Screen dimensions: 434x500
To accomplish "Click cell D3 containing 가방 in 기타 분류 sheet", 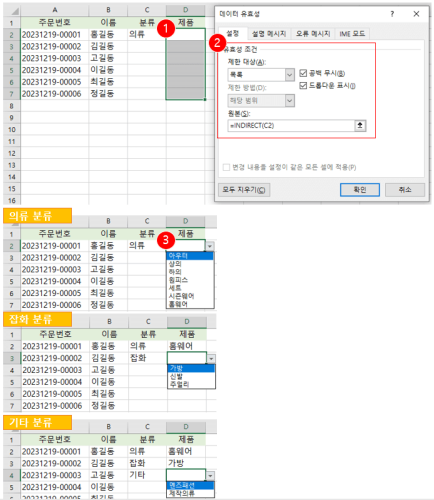I will (186, 463).
